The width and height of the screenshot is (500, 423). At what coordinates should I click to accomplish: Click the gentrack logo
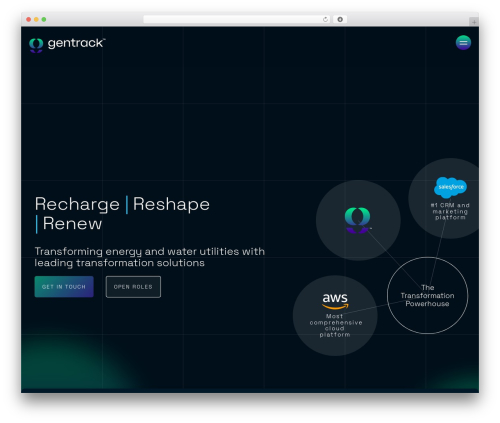click(x=67, y=45)
